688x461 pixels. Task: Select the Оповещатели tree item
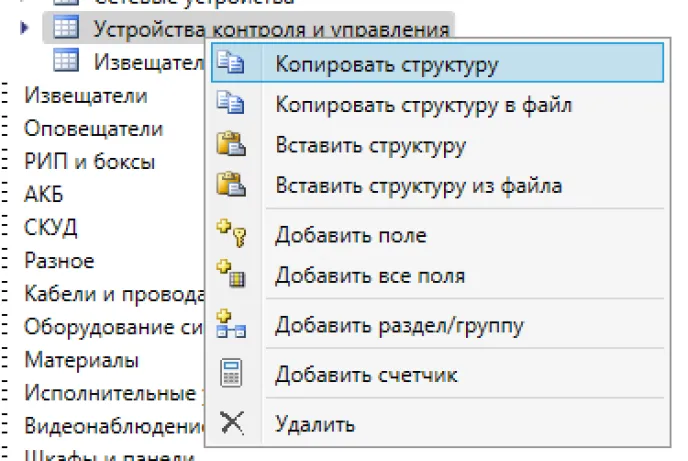[93, 129]
